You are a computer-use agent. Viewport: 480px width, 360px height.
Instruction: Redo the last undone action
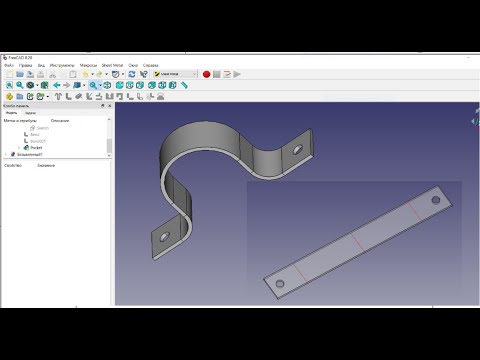pyautogui.click(x=99, y=74)
